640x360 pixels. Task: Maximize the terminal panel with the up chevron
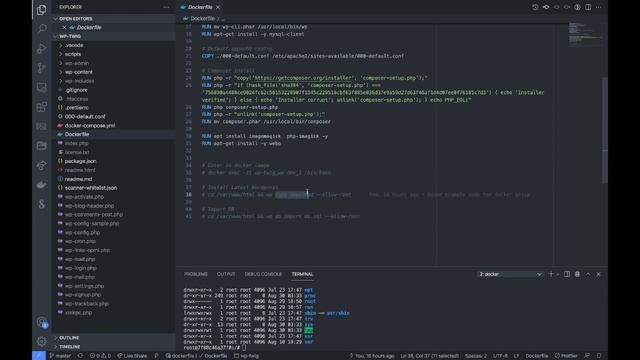coord(588,274)
